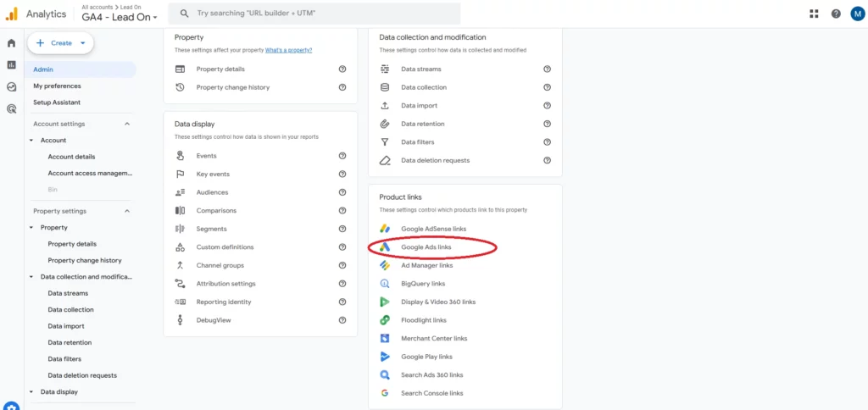Click the What's a property? link
The height and width of the screenshot is (410, 868).
(x=288, y=50)
